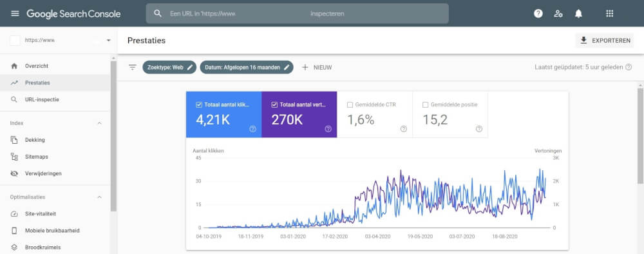Open the Verwijderingen page
This screenshot has width=644, height=254.
point(55,173)
